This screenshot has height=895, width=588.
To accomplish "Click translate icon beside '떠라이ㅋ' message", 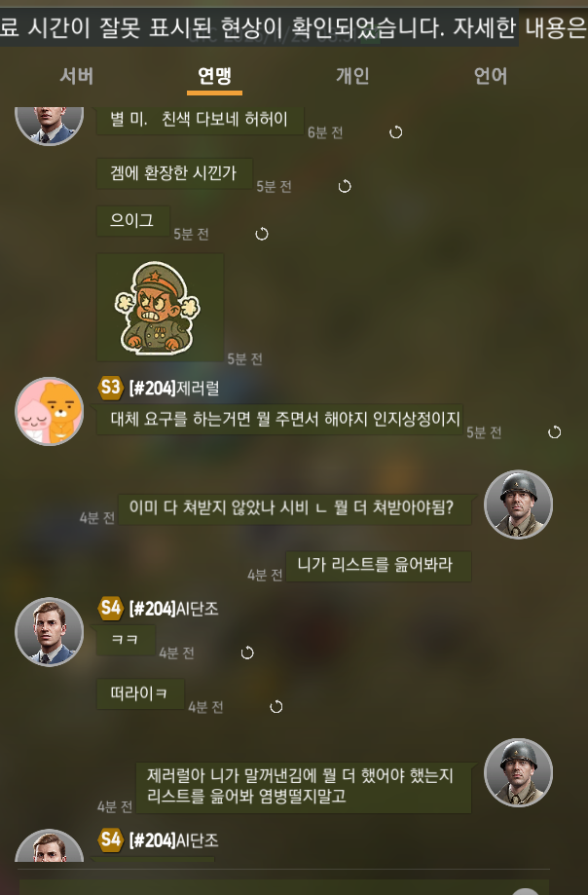I will pos(276,707).
